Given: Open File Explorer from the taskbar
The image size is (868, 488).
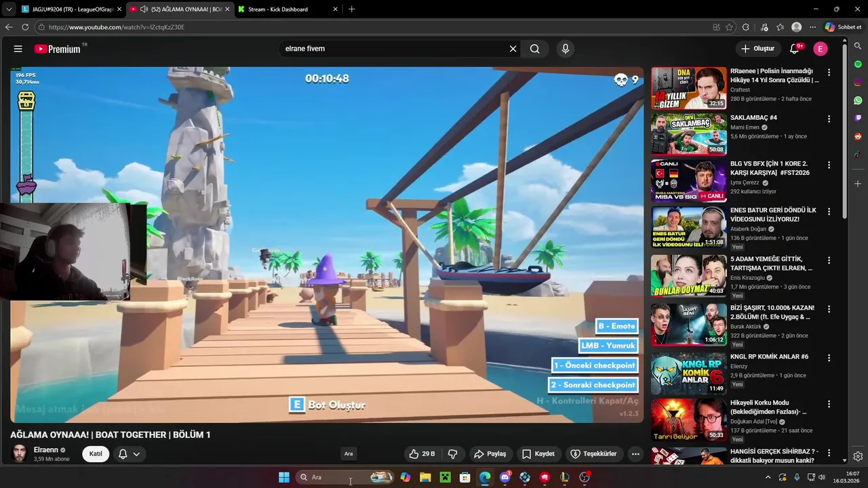Looking at the screenshot, I should tap(425, 477).
